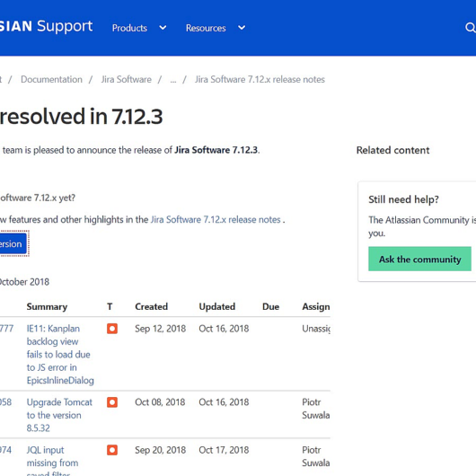
Task: Click the Oct 16, 2018 date in Tomcat row
Action: coord(224,402)
